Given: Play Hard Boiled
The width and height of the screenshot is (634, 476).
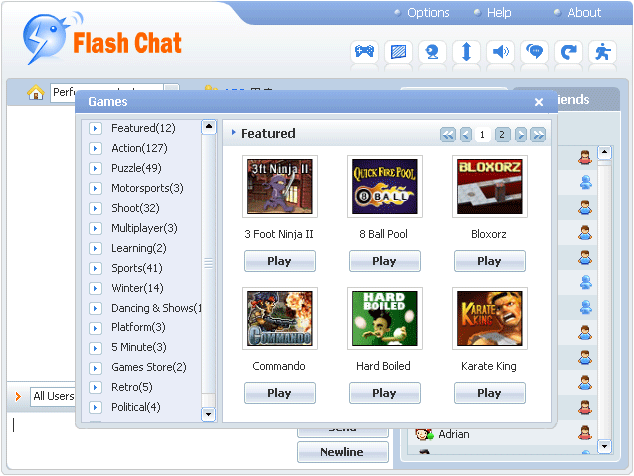Looking at the screenshot, I should 385,393.
